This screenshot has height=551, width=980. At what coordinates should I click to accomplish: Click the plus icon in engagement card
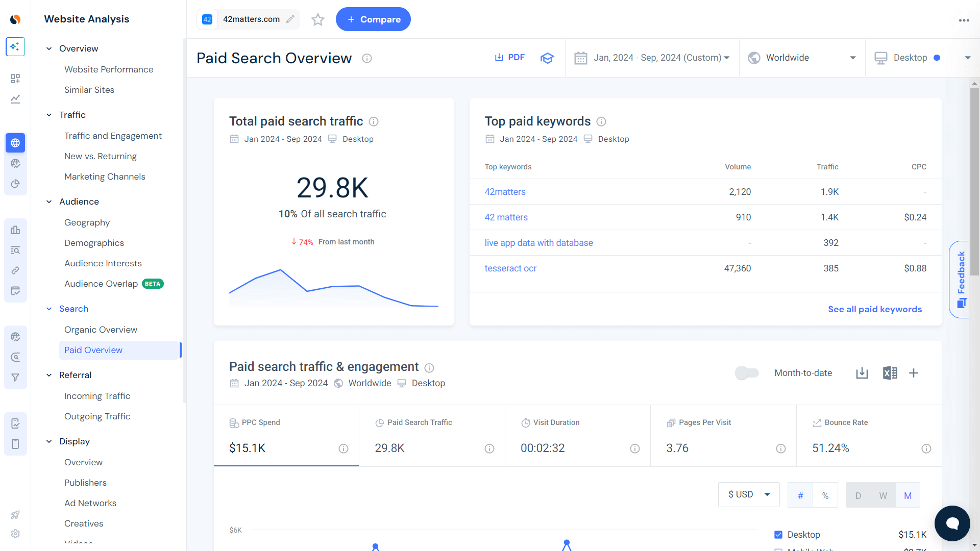pos(914,373)
